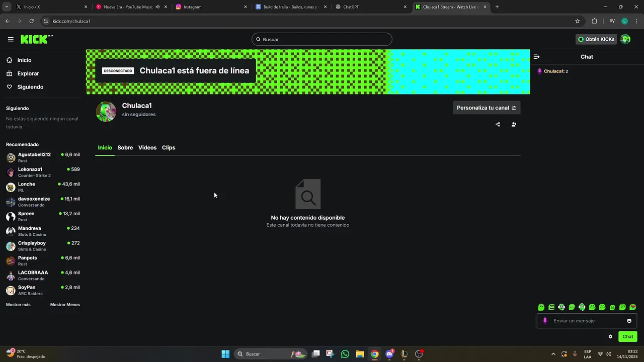
Task: Click the user-management icon beside share
Action: [x=514, y=124]
